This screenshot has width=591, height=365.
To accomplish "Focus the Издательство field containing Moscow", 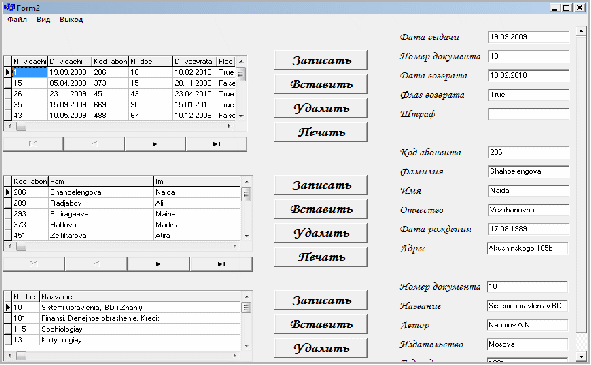I will [527, 344].
